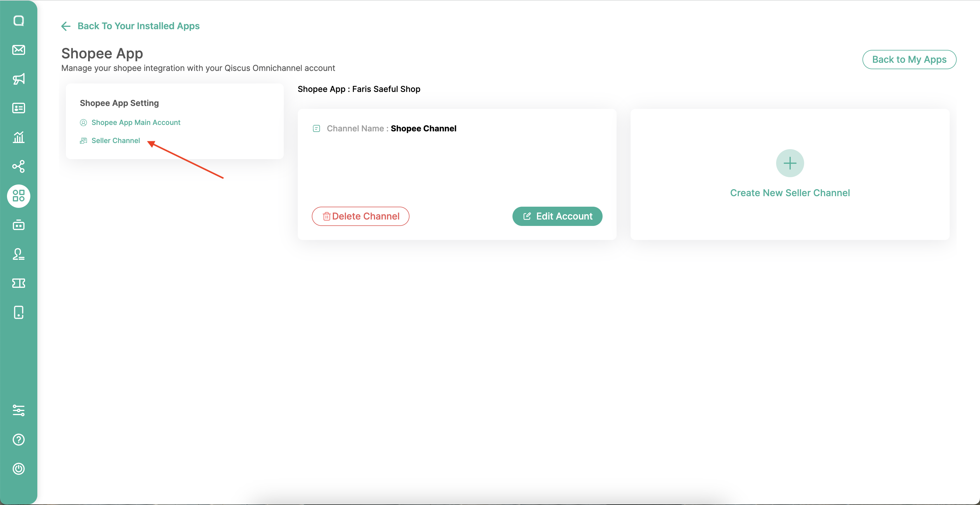Click Create New Seller Channel
The width and height of the screenshot is (980, 505).
790,193
